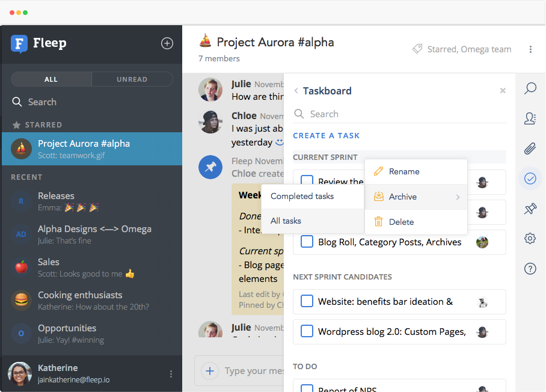Image resolution: width=546 pixels, height=392 pixels.
Task: Choose Completed tasks in submenu
Action: click(312, 197)
